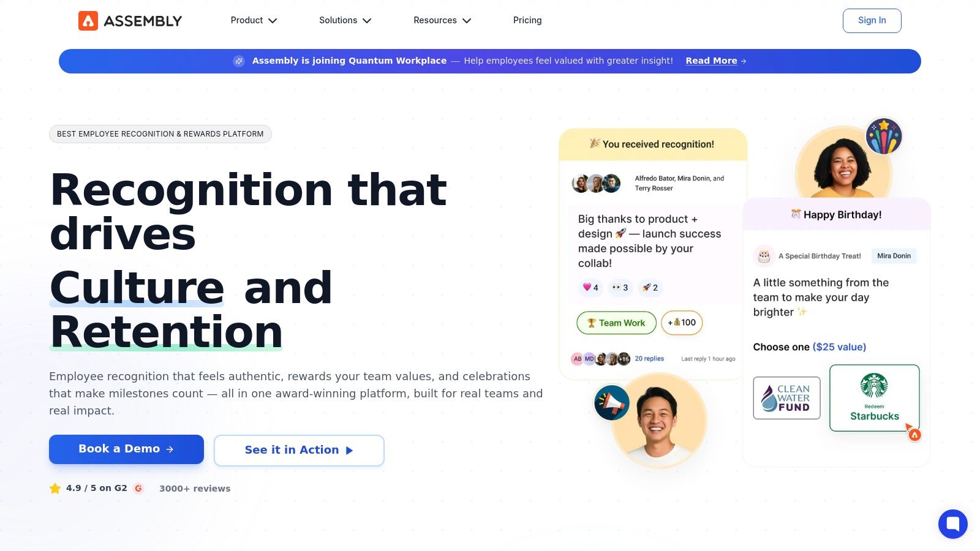Click the '3000+ reviews' text

(x=195, y=489)
